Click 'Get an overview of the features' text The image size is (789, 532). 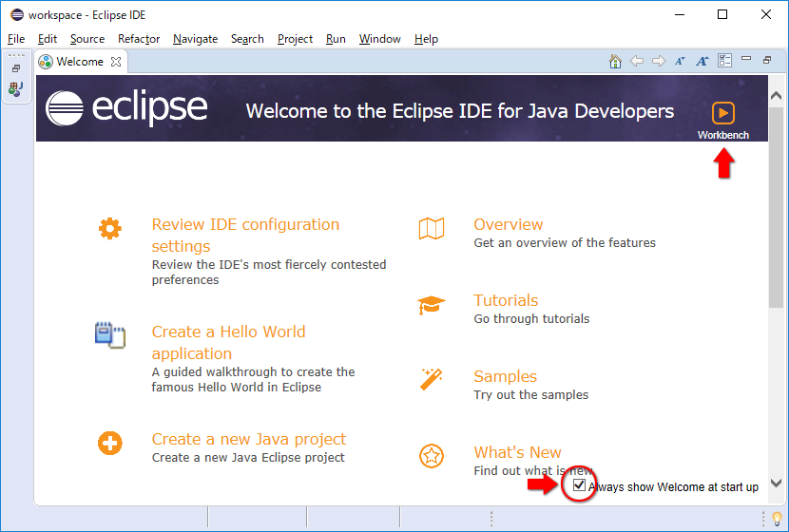[x=565, y=243]
